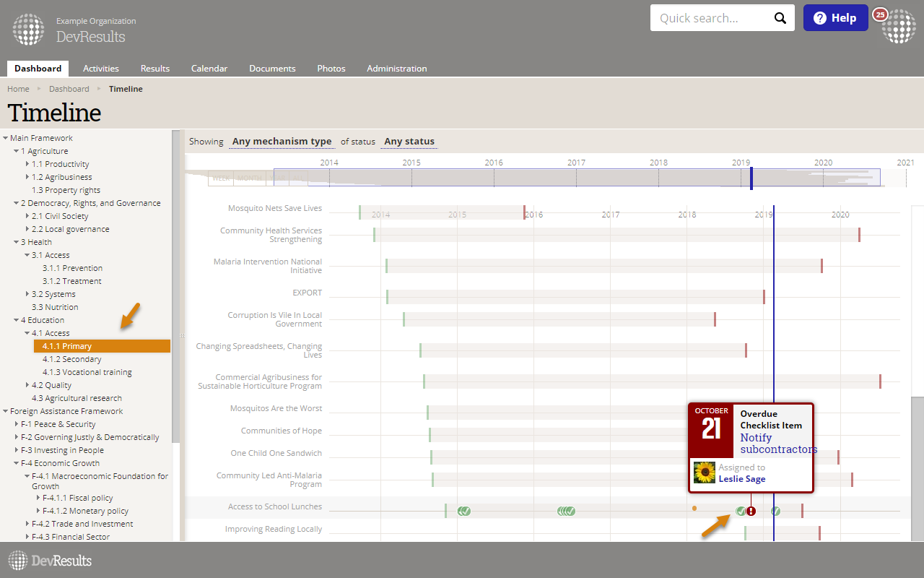Select 3.3 Nutrition in the tree

[x=55, y=307]
